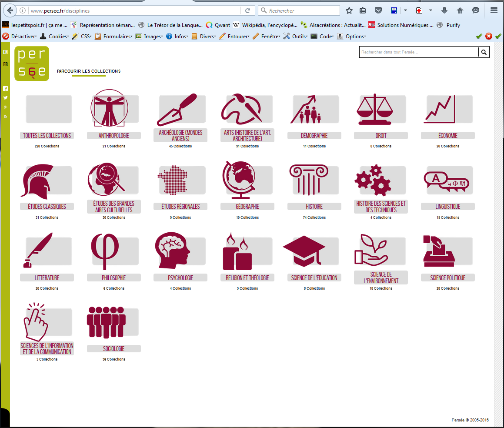Screen dimensions: 504x428
Task: Open the Littérature quill icon
Action: (38, 250)
